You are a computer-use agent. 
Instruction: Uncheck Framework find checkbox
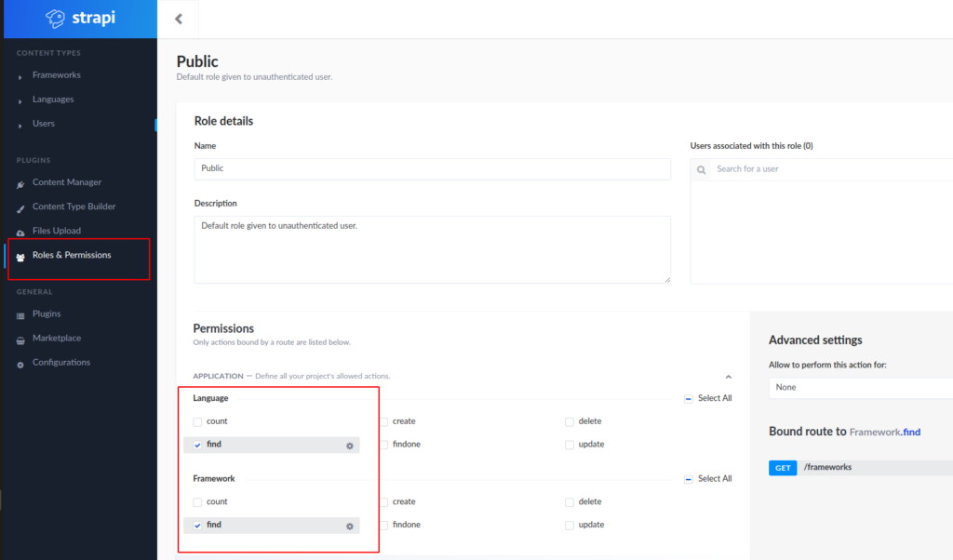point(197,526)
